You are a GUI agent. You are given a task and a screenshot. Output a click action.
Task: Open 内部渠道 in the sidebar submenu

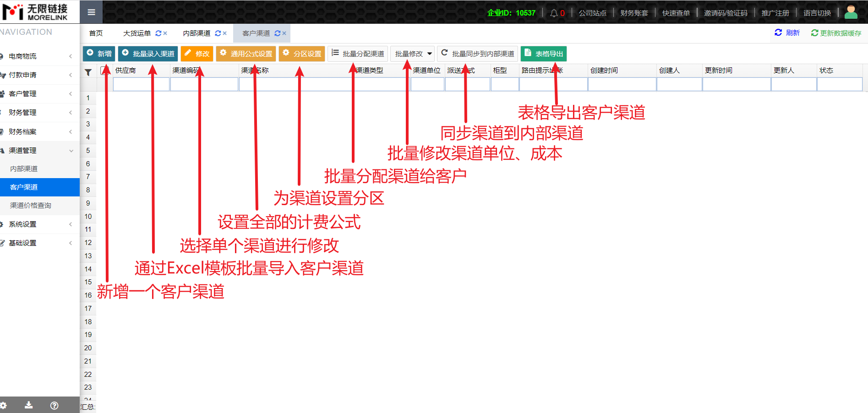(x=40, y=169)
